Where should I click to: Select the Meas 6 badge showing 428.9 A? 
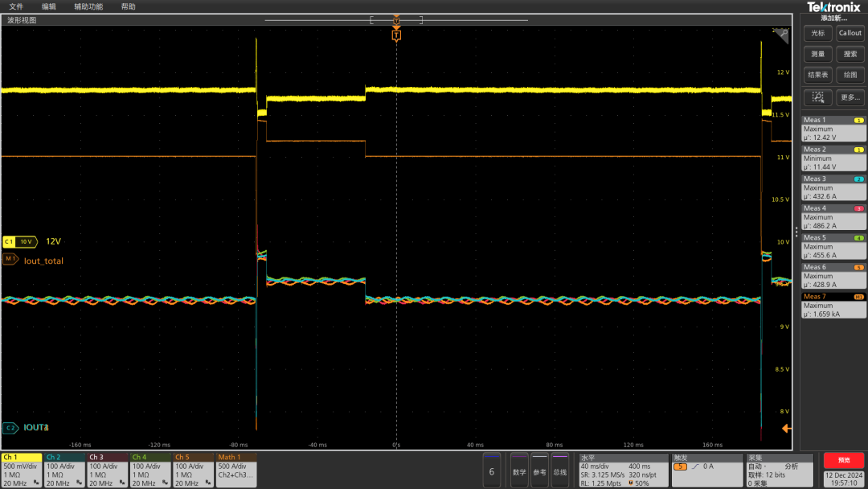tap(833, 275)
